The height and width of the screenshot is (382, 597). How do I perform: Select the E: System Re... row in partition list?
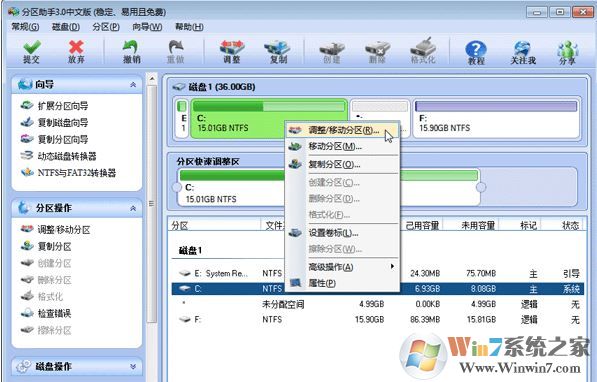[x=377, y=273]
